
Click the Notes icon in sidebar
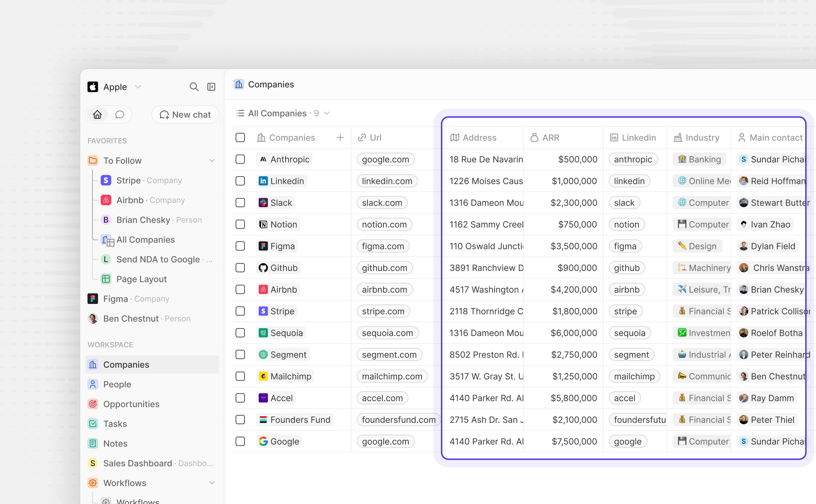click(93, 443)
